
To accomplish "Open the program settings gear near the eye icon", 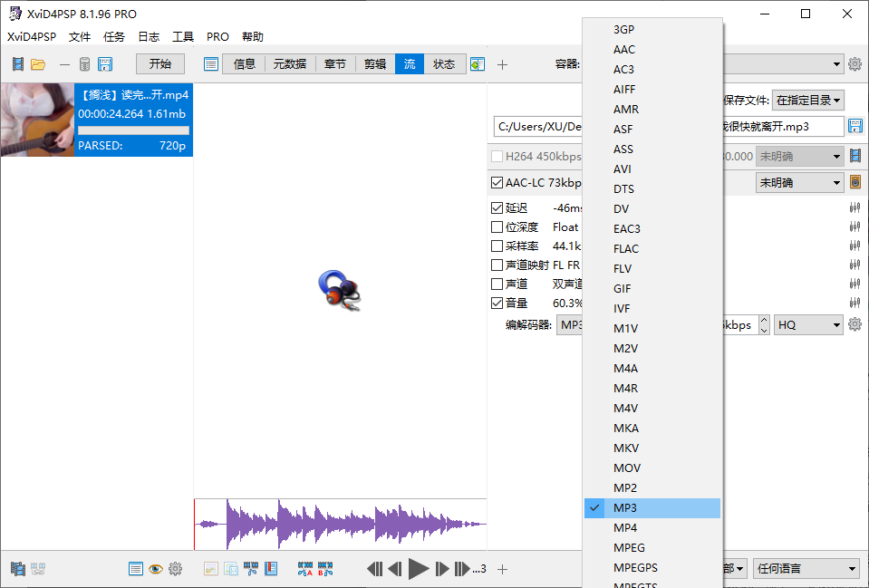I will point(175,568).
